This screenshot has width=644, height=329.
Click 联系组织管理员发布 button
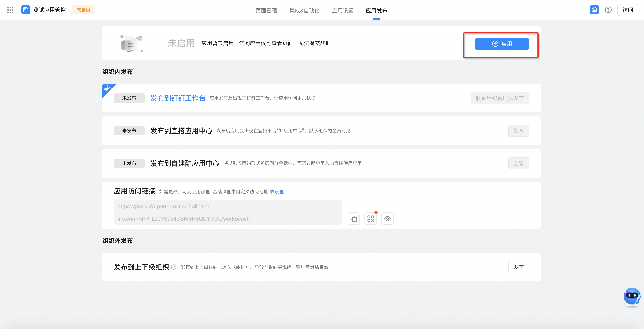pos(499,98)
